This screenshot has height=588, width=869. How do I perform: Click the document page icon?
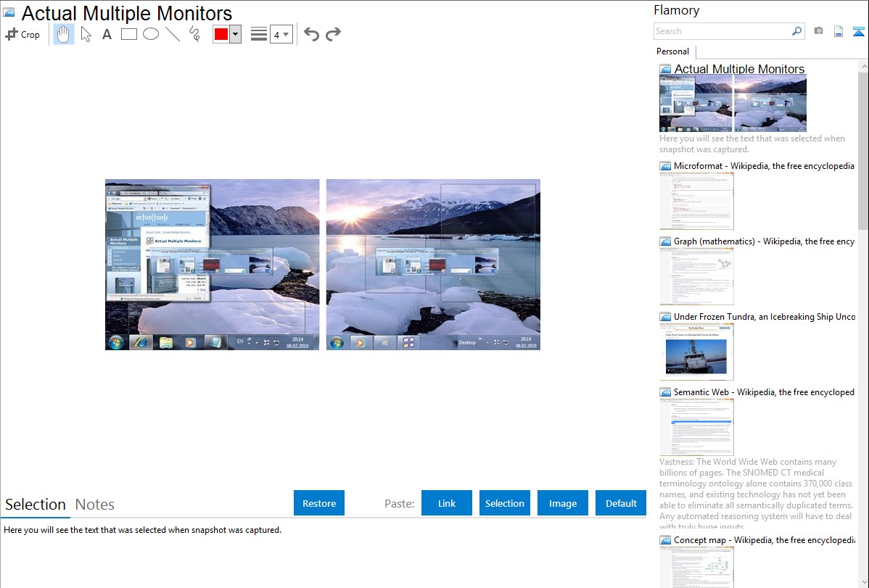click(839, 31)
